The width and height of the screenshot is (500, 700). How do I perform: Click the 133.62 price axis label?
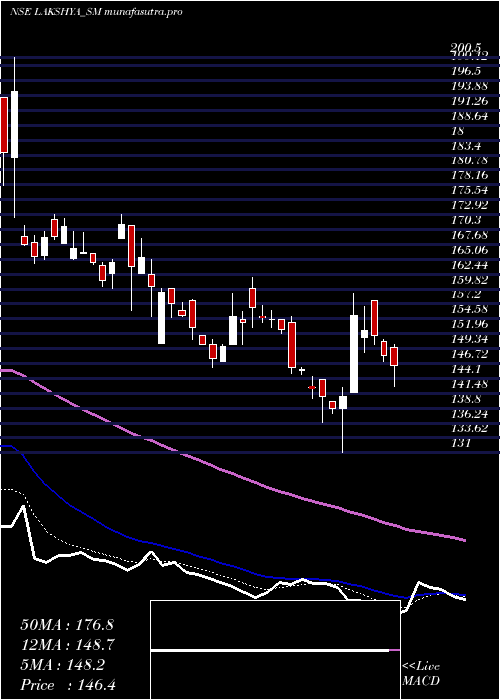[x=470, y=429]
